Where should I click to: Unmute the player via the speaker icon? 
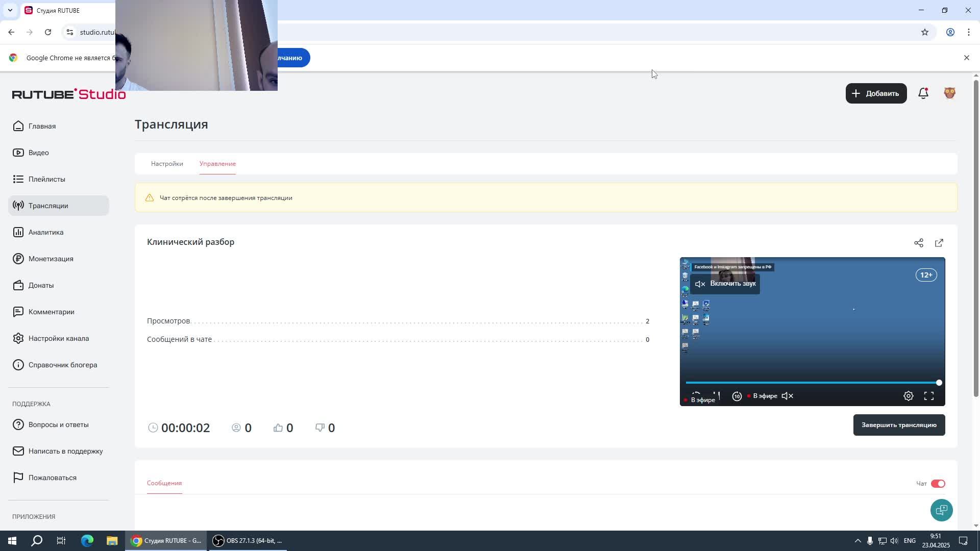click(788, 396)
